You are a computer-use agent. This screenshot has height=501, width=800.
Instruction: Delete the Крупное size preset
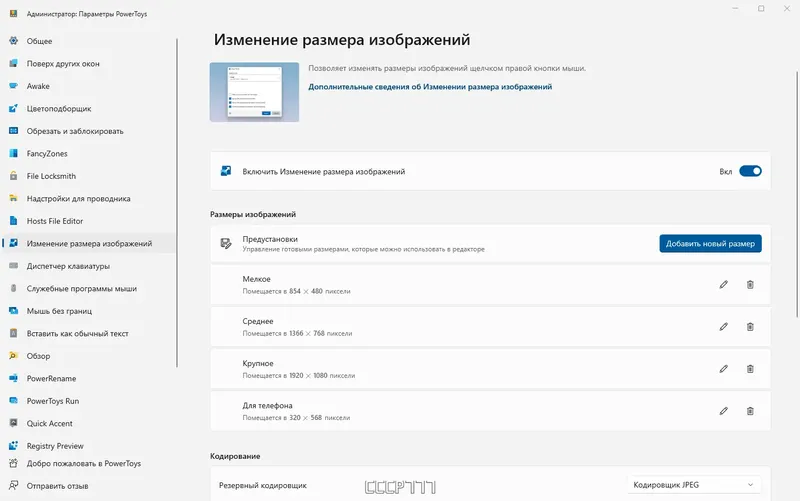750,369
